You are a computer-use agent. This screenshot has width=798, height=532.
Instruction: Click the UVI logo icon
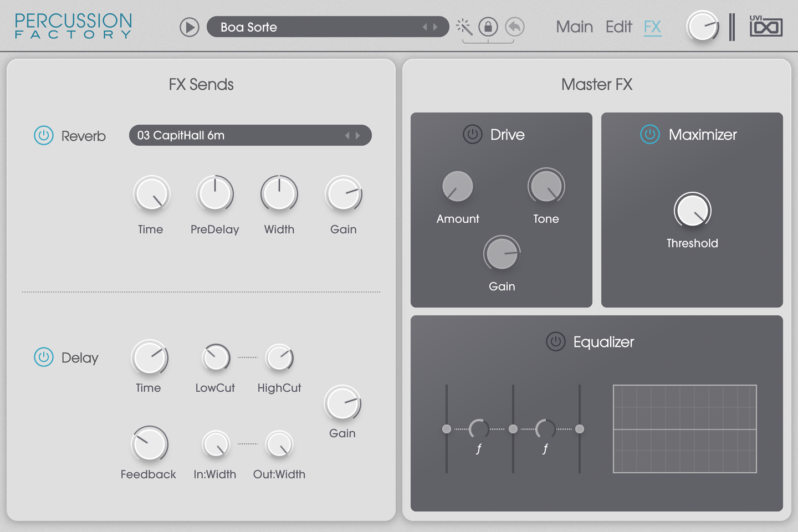coord(766,26)
